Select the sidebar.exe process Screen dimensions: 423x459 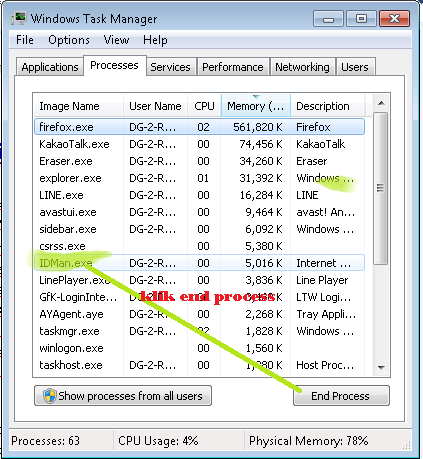coord(199,229)
